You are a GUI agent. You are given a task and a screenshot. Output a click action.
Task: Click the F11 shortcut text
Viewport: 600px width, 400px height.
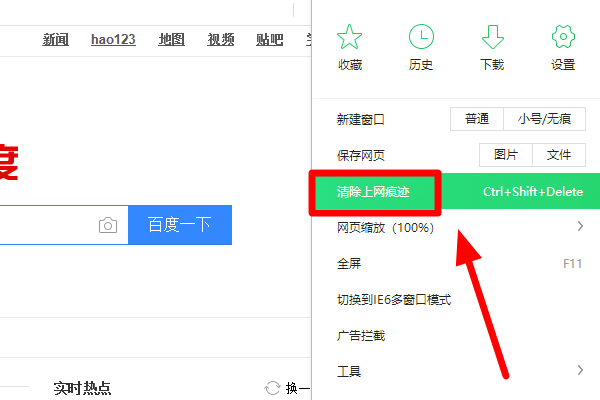tap(572, 264)
